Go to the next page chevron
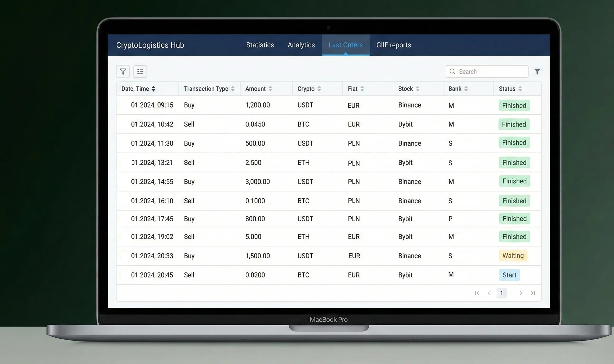614x364 pixels. (x=521, y=293)
